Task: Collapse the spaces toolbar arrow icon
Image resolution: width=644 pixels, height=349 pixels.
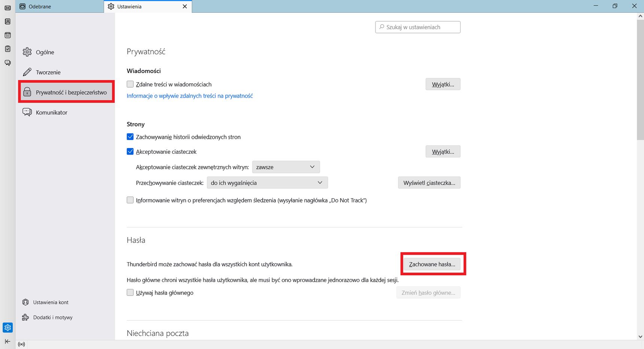Action: coord(7,342)
